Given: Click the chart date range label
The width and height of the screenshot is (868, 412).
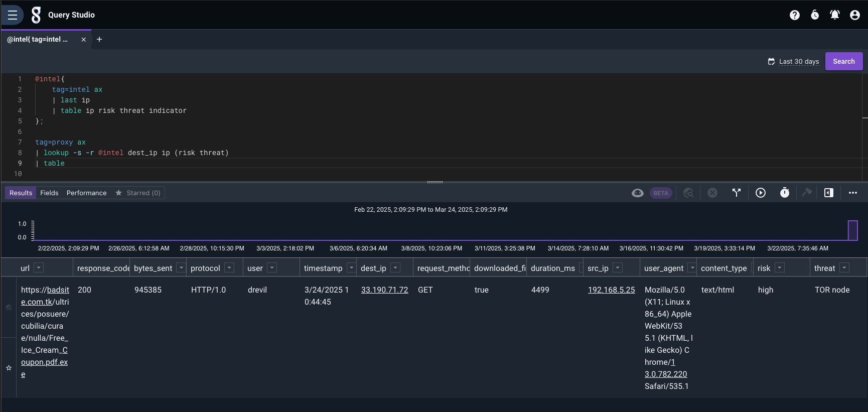Looking at the screenshot, I should (x=430, y=209).
